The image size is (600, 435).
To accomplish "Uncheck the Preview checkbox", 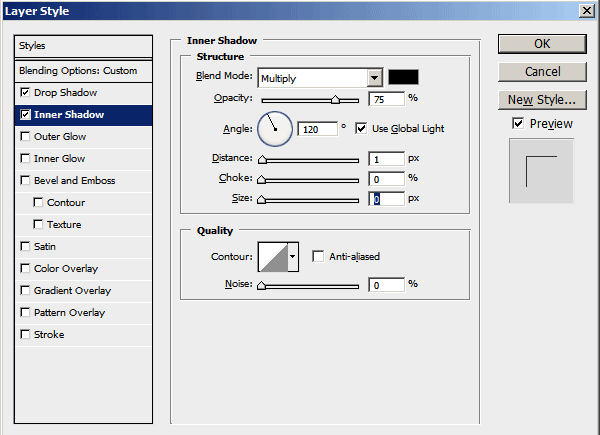I will [x=517, y=123].
